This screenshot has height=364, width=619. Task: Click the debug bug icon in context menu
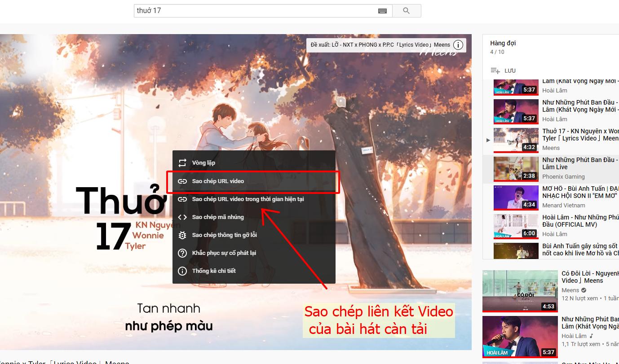(182, 235)
